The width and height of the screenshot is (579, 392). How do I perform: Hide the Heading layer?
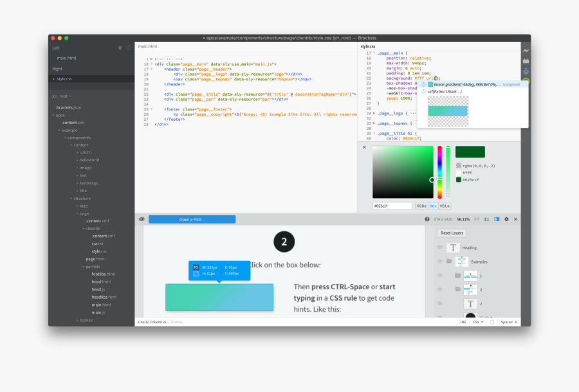pos(440,247)
